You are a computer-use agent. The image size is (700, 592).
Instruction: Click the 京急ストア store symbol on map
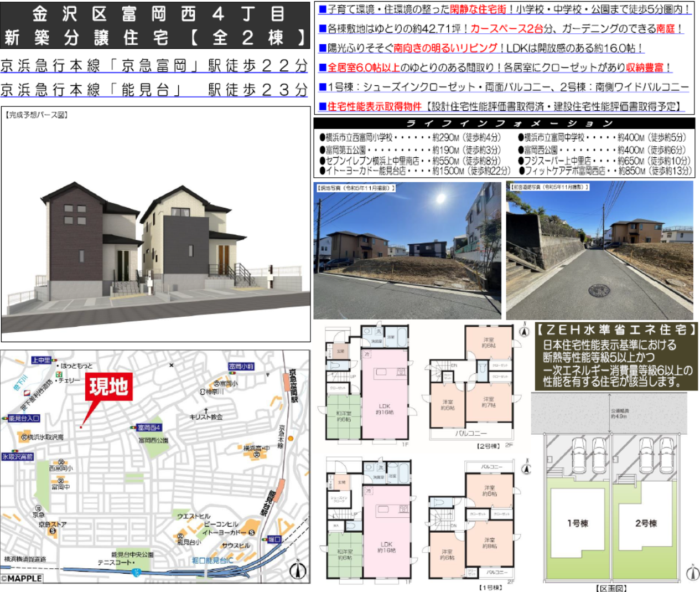tap(53, 531)
